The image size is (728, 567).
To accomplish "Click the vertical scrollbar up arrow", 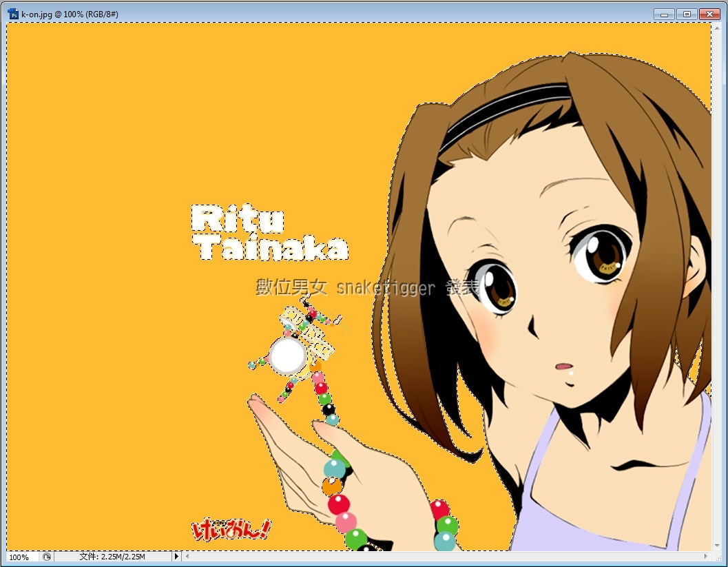I will 717,28.
